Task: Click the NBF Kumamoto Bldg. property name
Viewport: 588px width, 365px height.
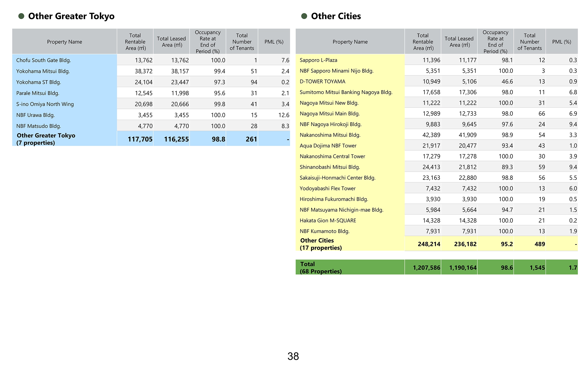Action: click(324, 231)
